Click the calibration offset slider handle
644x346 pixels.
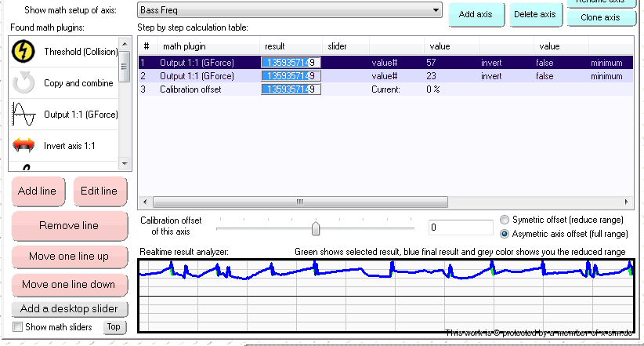coord(316,228)
